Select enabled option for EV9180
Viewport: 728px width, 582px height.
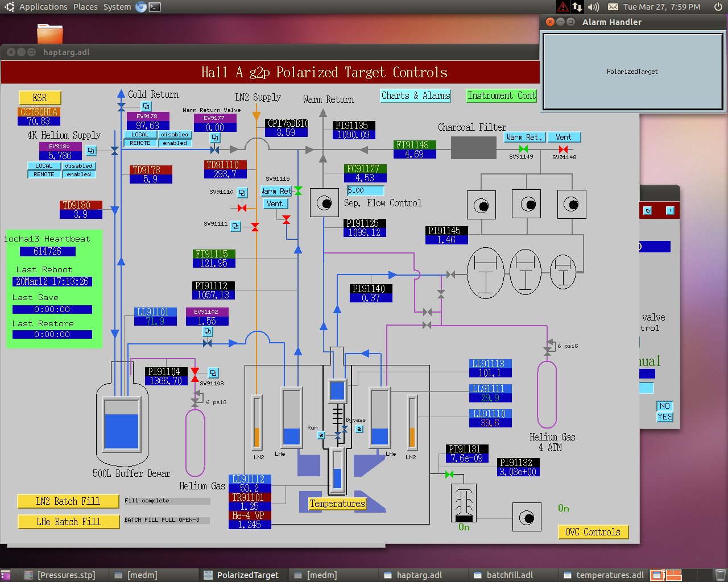coord(78,174)
